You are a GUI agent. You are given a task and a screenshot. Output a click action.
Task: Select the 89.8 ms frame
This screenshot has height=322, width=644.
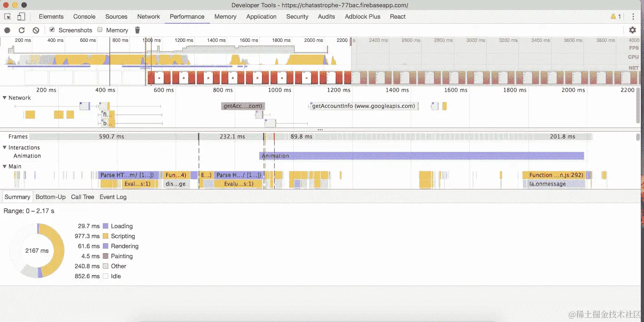tap(301, 137)
